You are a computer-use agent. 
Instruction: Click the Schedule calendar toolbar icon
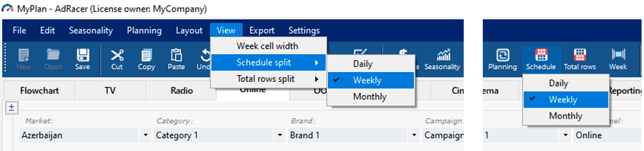click(x=541, y=59)
